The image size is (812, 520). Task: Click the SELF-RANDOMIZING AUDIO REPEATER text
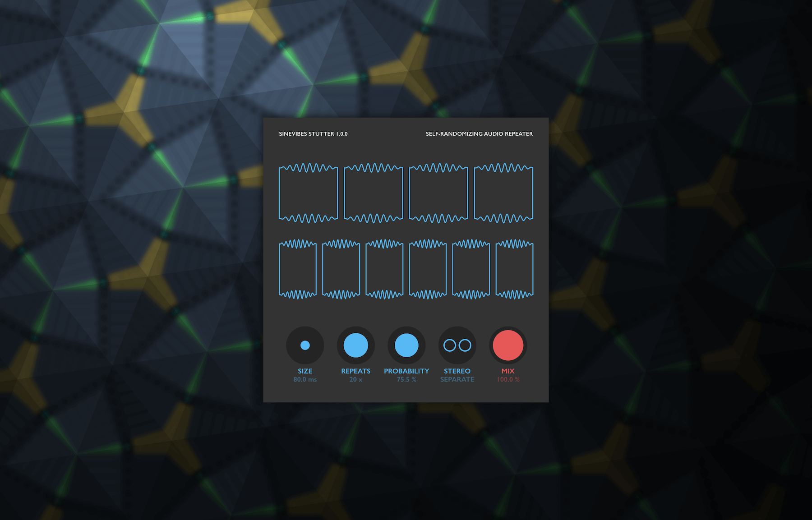[x=479, y=134]
